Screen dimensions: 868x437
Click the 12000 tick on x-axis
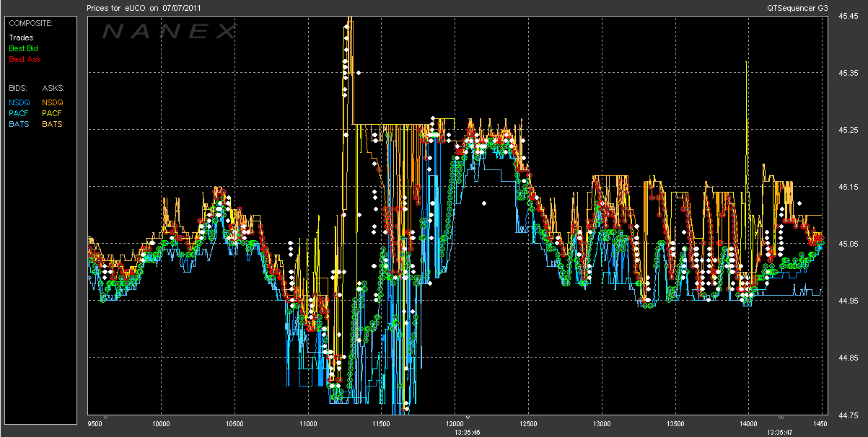(x=455, y=424)
